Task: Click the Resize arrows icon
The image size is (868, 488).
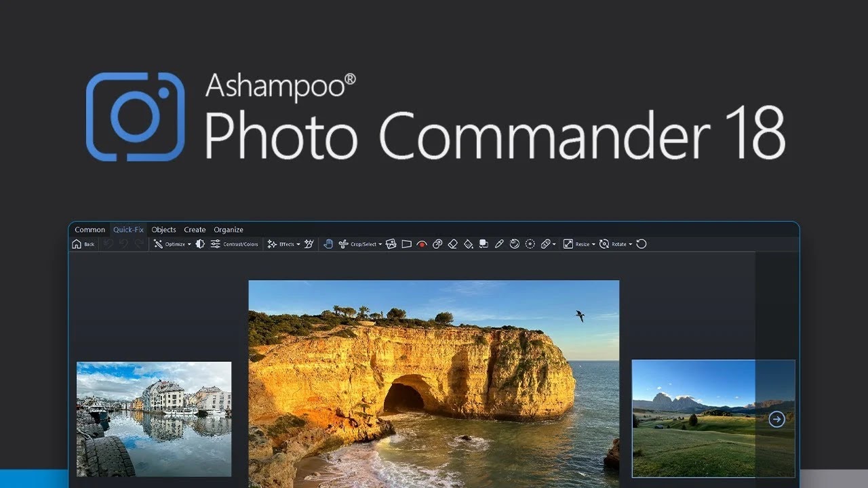Action: coord(568,244)
